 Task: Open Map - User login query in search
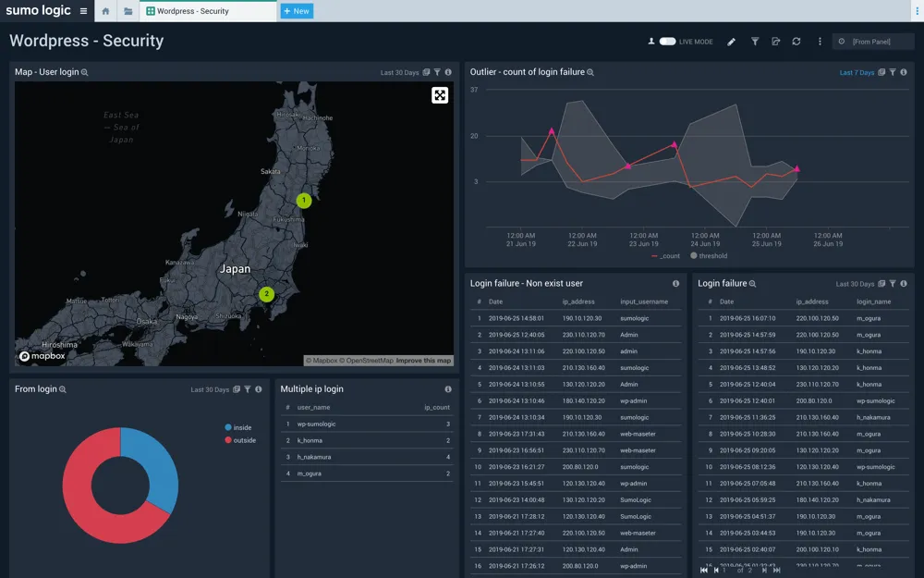point(84,72)
